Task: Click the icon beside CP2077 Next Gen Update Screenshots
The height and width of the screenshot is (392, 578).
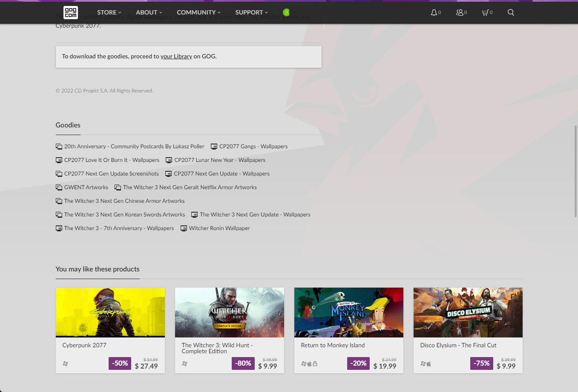Action: tap(59, 174)
